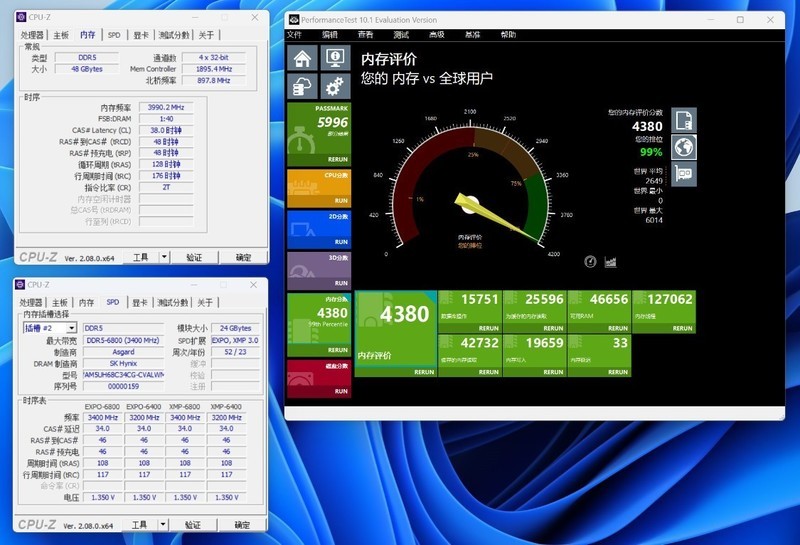Image resolution: width=800 pixels, height=545 pixels.
Task: Switch to SPD tab in the upper CPU-Z
Action: 114,35
